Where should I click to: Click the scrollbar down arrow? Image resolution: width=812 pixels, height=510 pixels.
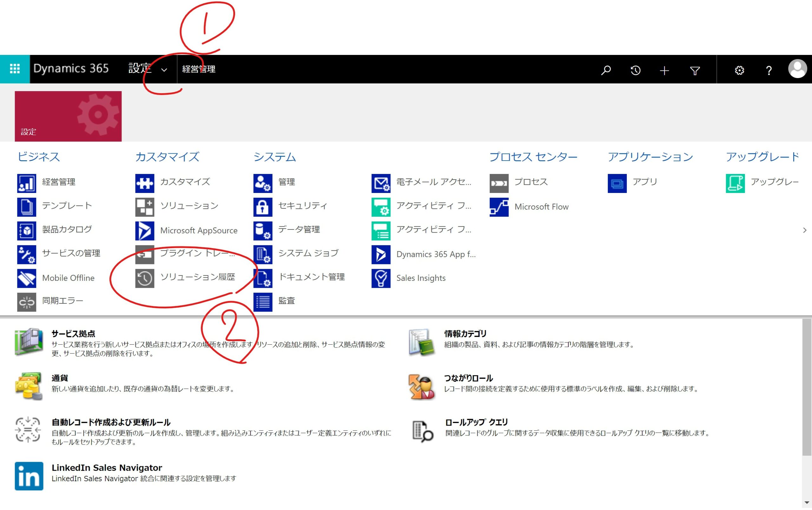point(807,503)
